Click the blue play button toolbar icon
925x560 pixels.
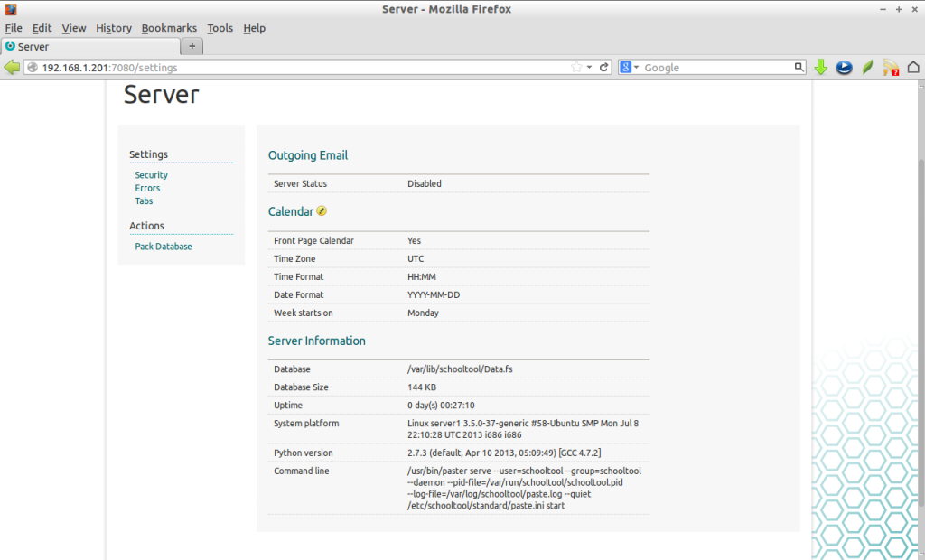pyautogui.click(x=844, y=67)
